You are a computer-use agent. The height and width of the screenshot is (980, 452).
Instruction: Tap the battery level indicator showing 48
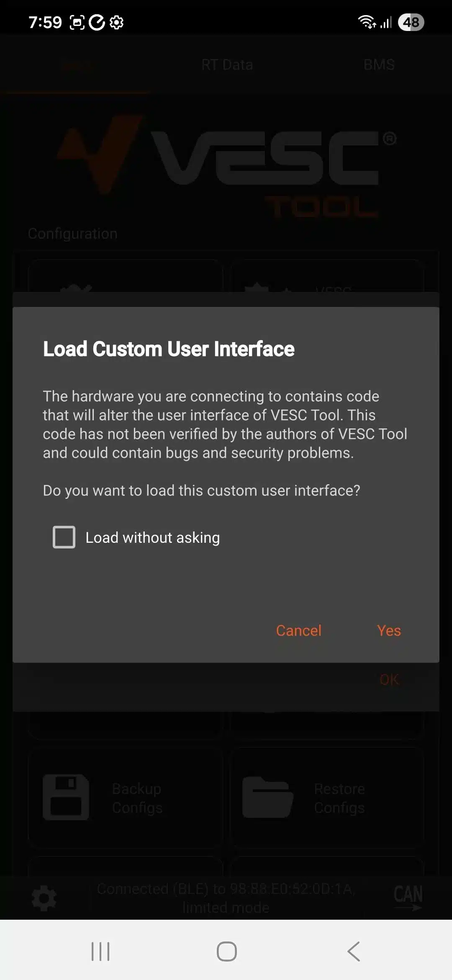(411, 22)
